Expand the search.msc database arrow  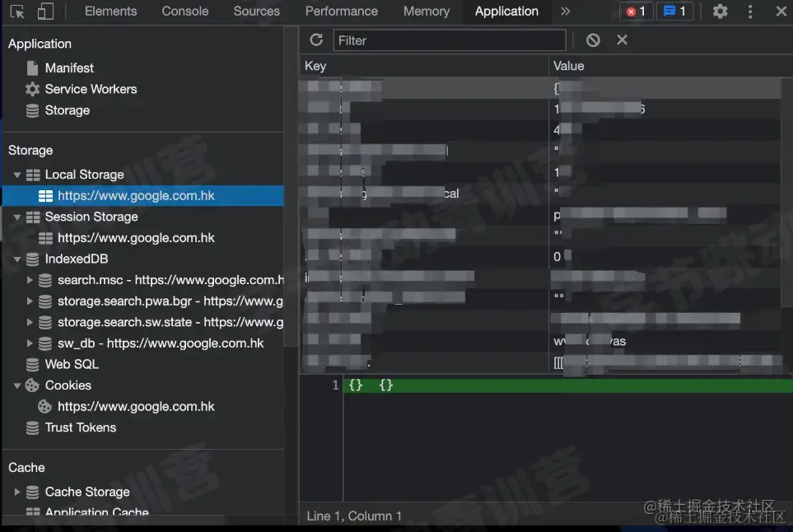pos(30,280)
